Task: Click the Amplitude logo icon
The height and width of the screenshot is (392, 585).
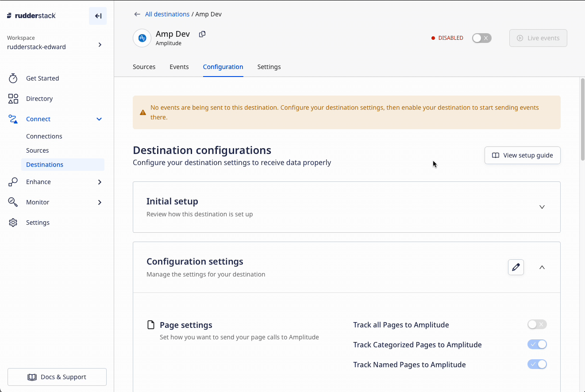Action: 142,38
